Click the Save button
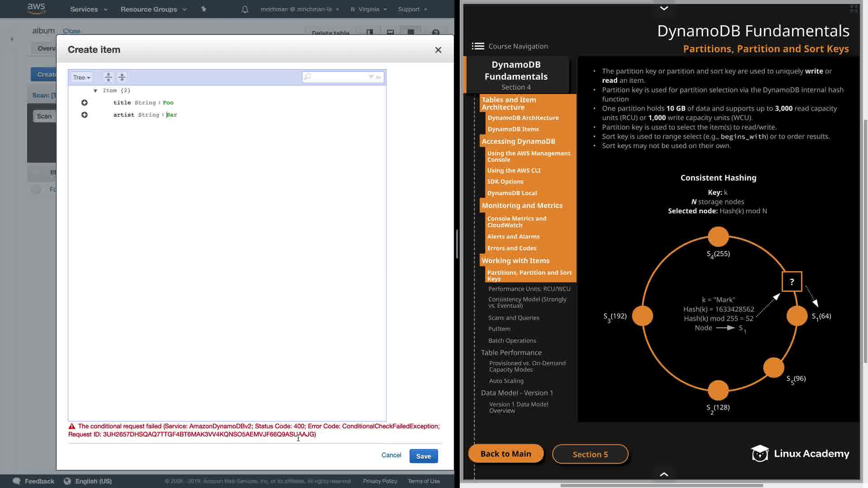This screenshot has width=868, height=488. (423, 456)
